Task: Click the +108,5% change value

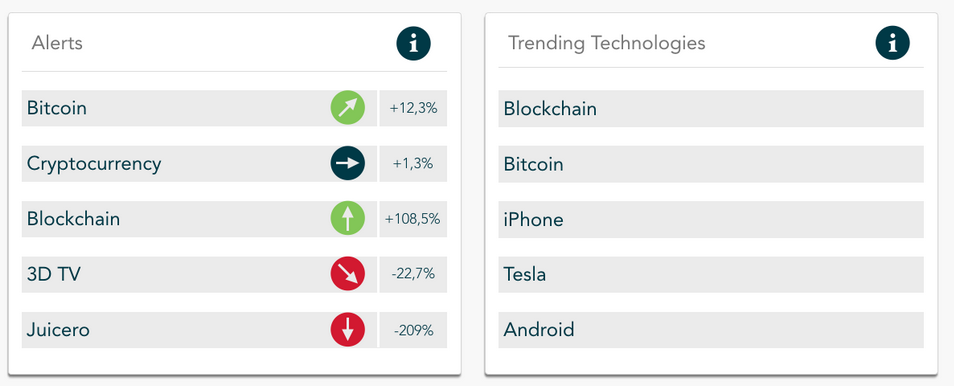Action: [413, 219]
